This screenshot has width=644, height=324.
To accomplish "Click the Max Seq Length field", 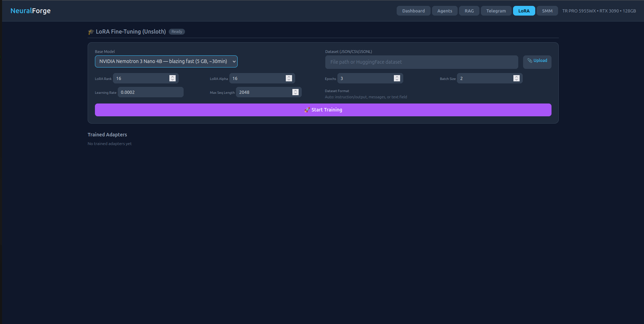I will pyautogui.click(x=268, y=92).
